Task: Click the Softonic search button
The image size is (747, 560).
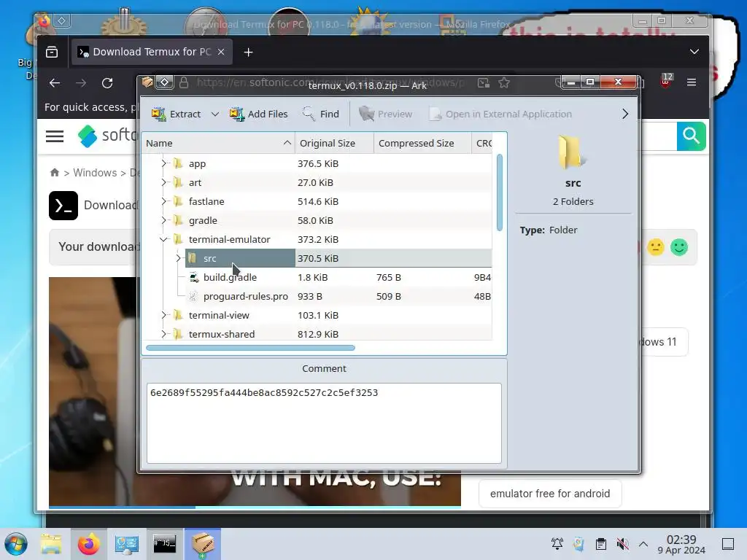Action: (x=691, y=136)
